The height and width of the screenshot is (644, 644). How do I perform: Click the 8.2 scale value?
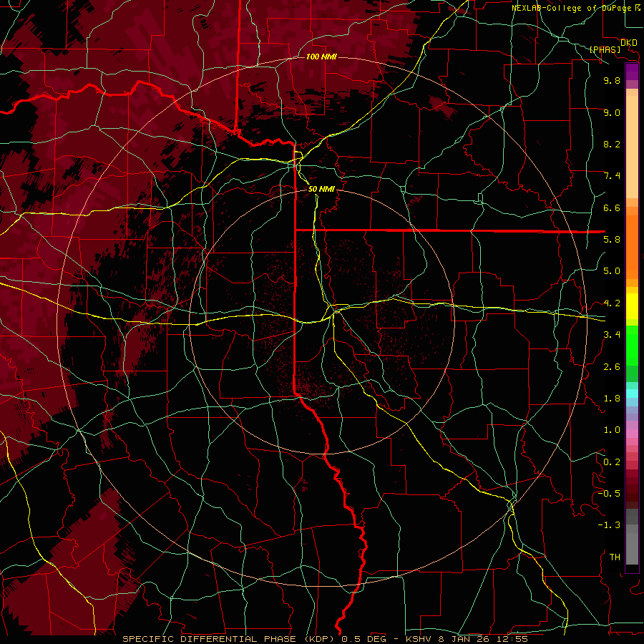click(x=612, y=144)
